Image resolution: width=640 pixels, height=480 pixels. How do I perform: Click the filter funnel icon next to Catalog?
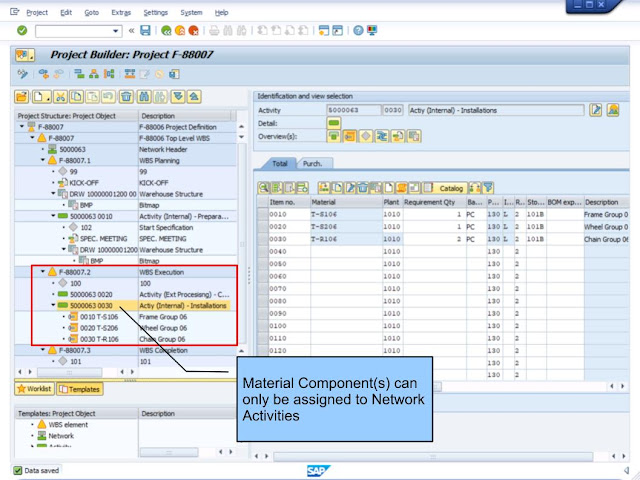(x=488, y=188)
